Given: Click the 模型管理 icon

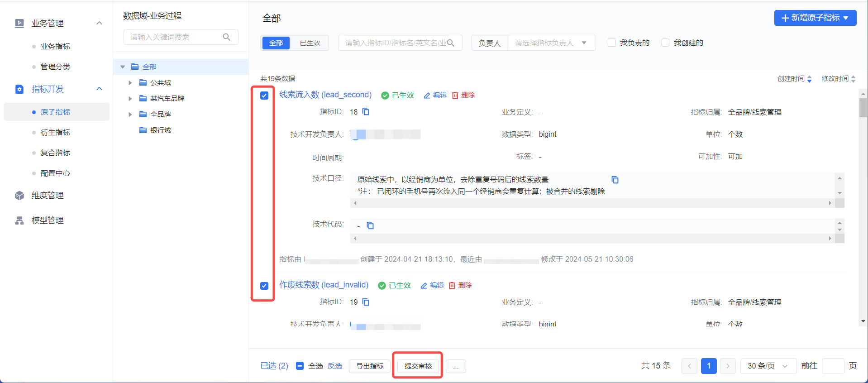Looking at the screenshot, I should [x=19, y=220].
